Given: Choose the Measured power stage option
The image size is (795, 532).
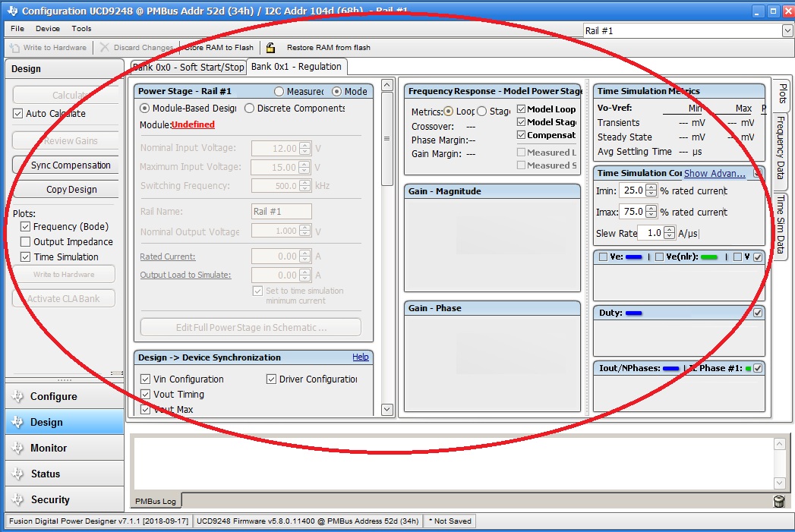Looking at the screenshot, I should tap(279, 91).
